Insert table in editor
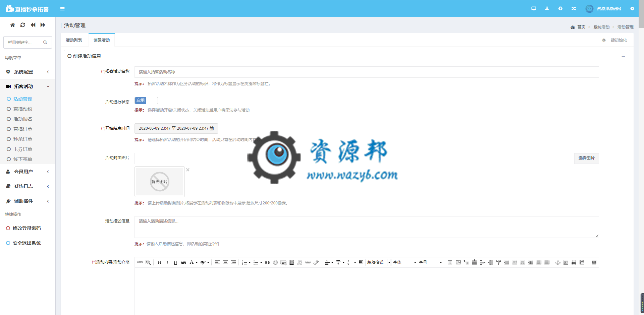This screenshot has height=315, width=644. 450,262
